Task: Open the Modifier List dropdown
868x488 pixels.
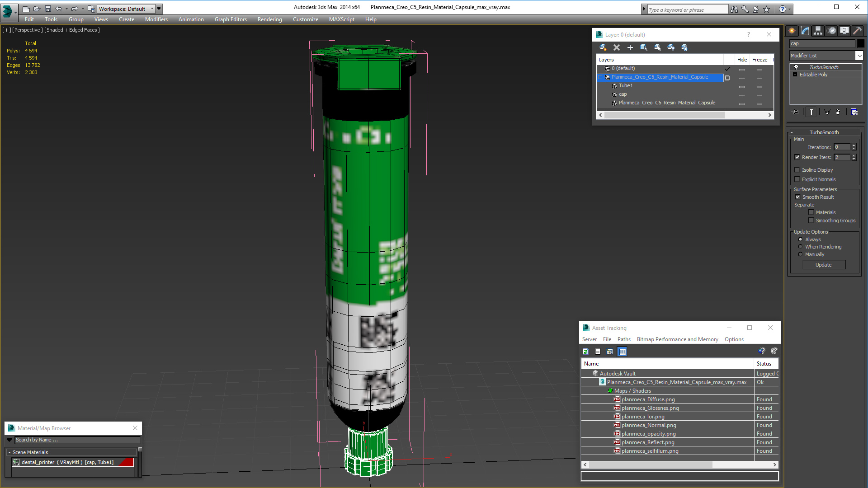Action: point(859,56)
